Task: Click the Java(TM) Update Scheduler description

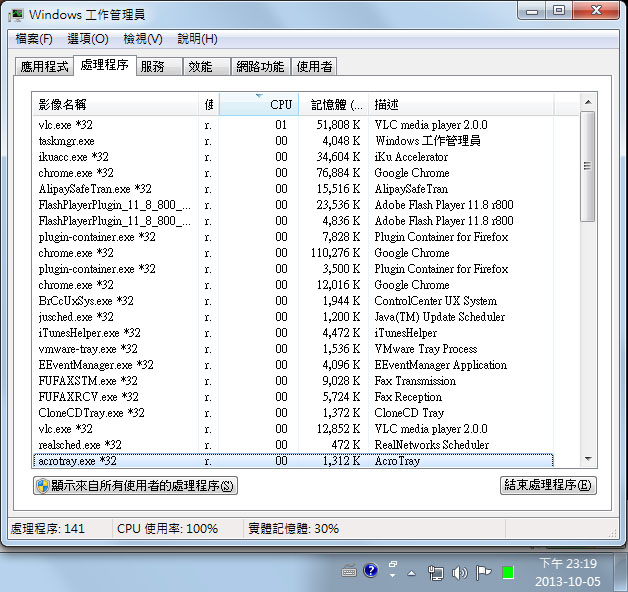Action: (x=439, y=317)
